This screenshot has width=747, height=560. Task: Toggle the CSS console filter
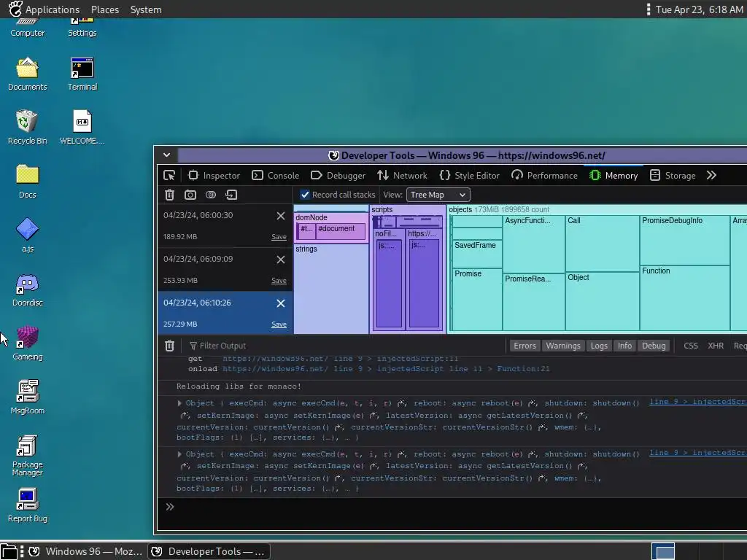click(691, 346)
